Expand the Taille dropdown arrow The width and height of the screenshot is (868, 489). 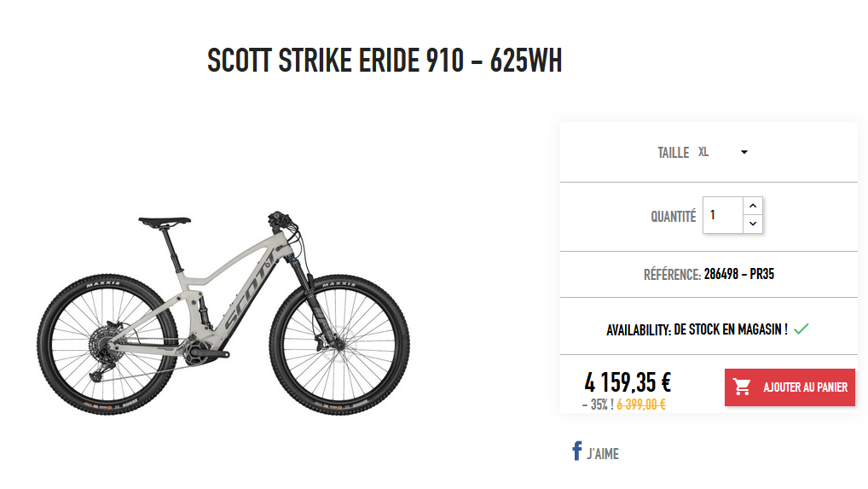click(744, 153)
